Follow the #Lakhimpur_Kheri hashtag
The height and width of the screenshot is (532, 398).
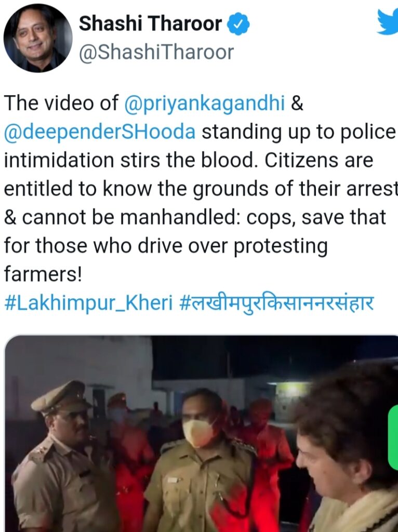(88, 303)
